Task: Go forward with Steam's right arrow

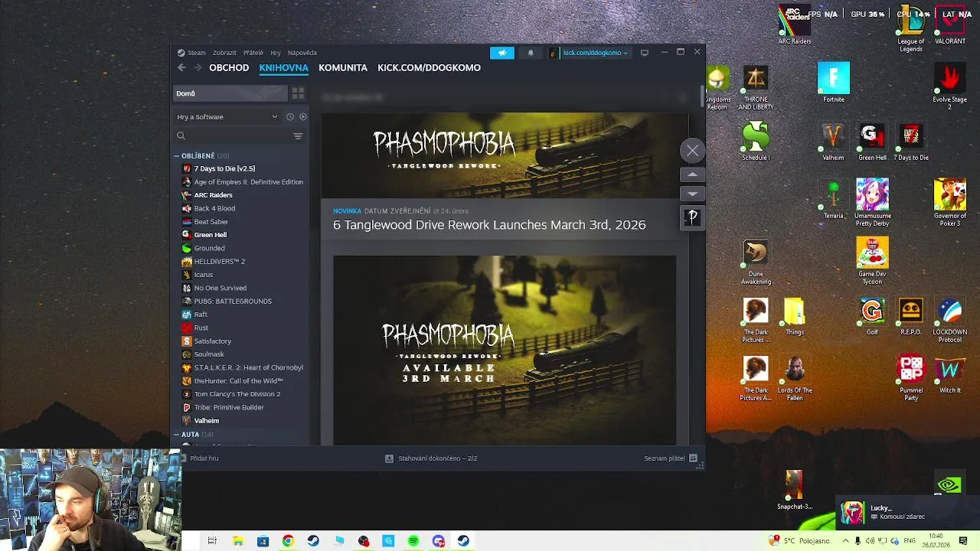Action: coord(198,67)
